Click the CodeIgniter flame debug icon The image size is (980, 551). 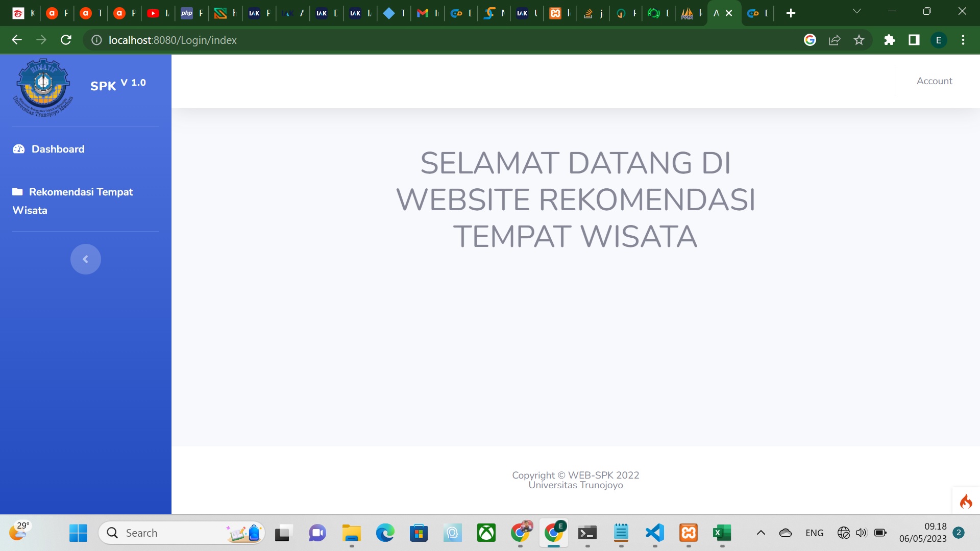[x=966, y=501]
